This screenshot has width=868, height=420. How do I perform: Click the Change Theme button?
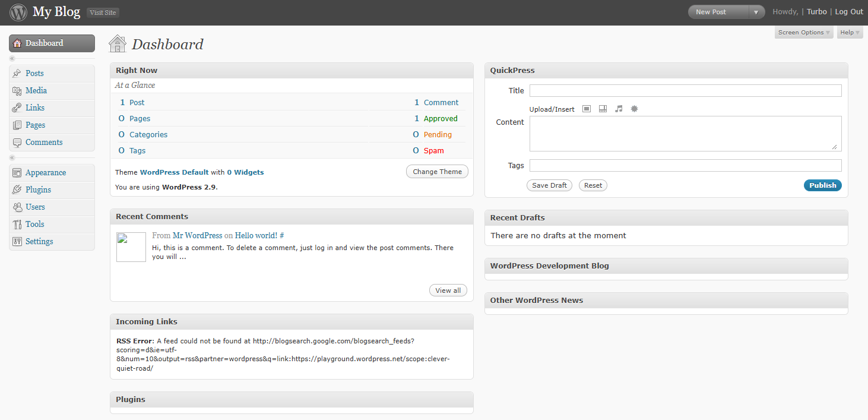(x=438, y=172)
